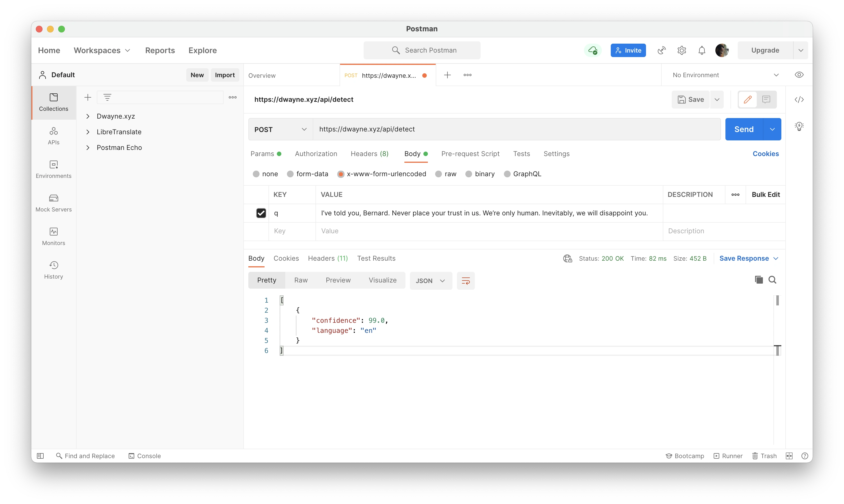
Task: Open the APIs sidebar panel
Action: (54, 136)
